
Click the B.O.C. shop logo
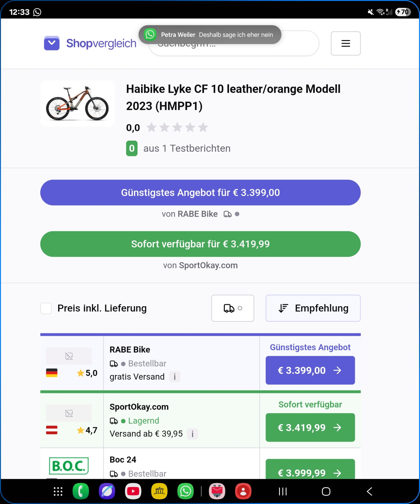69,466
